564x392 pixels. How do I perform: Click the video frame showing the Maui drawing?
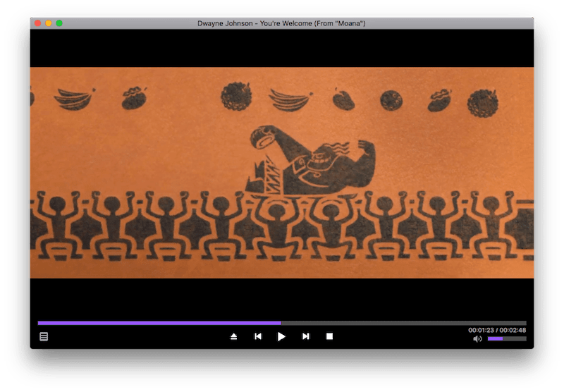[x=281, y=173]
